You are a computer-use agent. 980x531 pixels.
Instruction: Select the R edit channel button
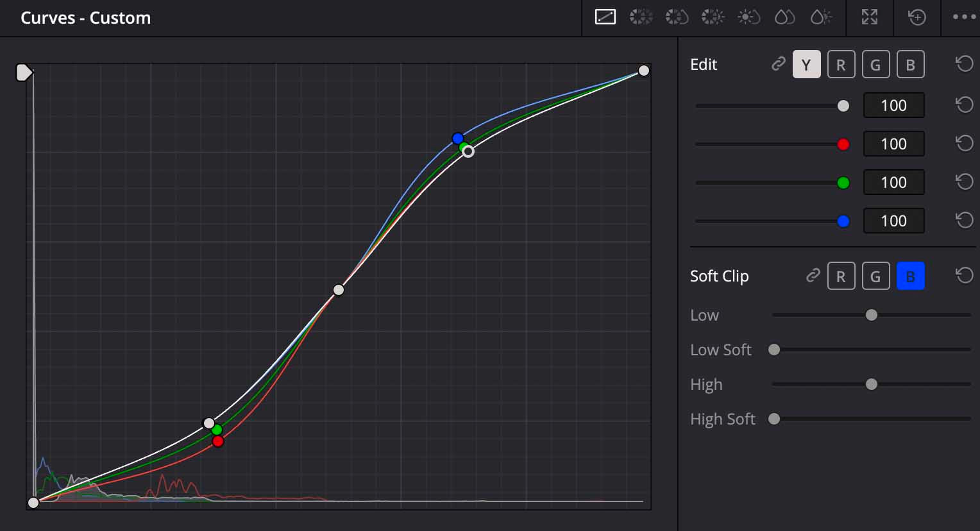(x=841, y=64)
